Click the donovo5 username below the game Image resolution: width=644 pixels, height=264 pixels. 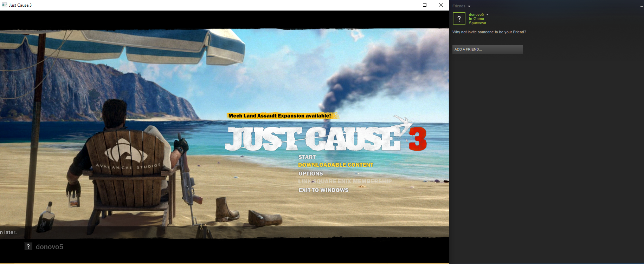[50, 247]
